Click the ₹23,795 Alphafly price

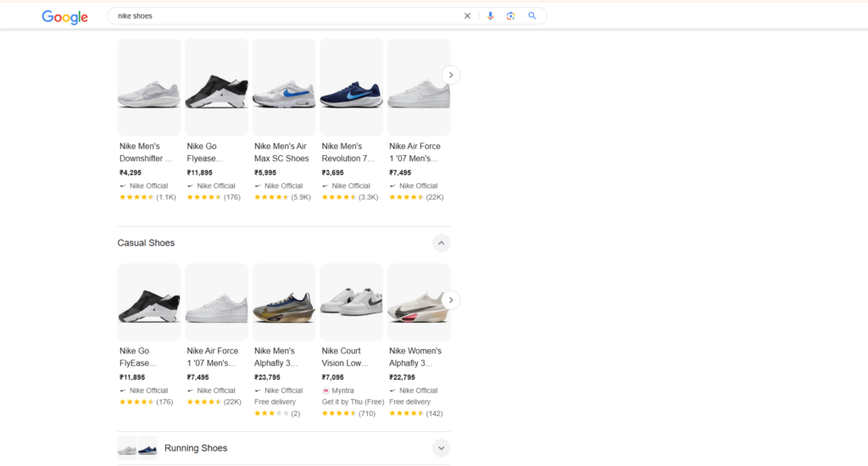click(267, 377)
